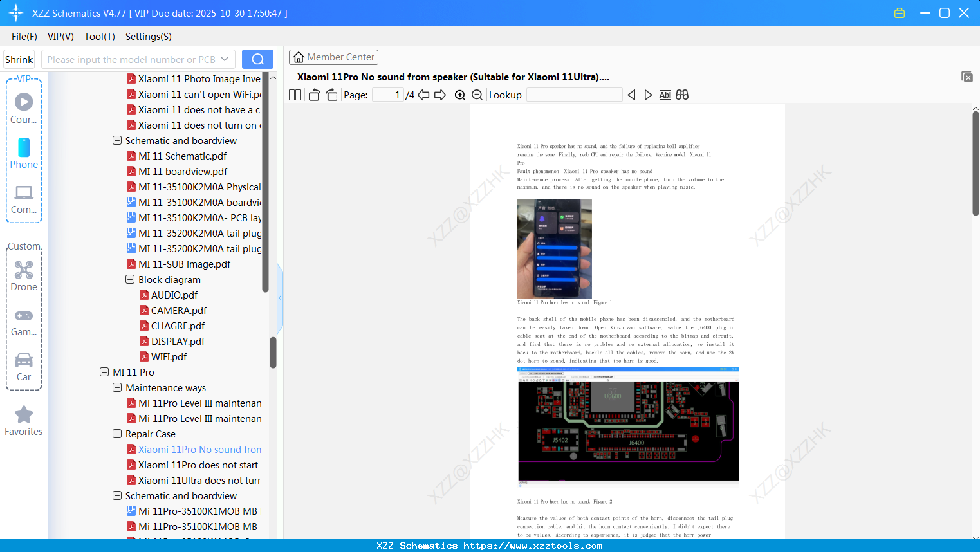
Task: Open Xiaomi 11Ultra does not turn on case
Action: click(200, 480)
